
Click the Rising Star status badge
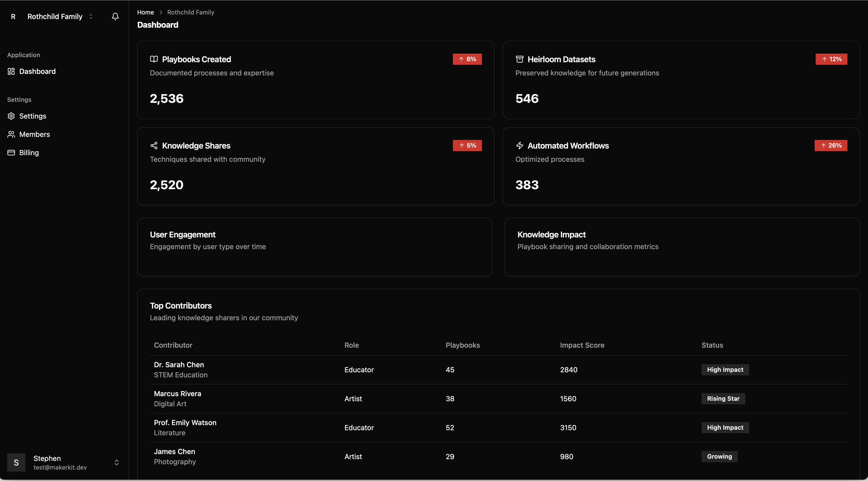(x=723, y=399)
